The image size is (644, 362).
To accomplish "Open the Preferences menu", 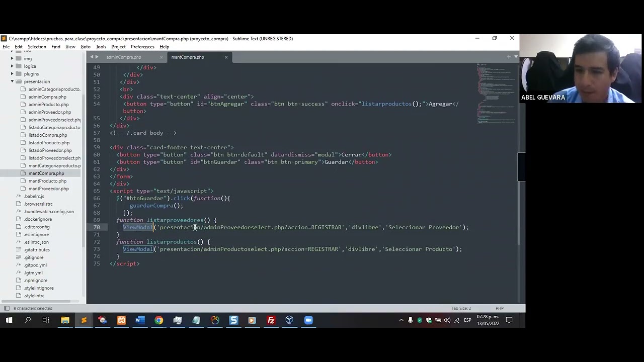I will 142,47.
